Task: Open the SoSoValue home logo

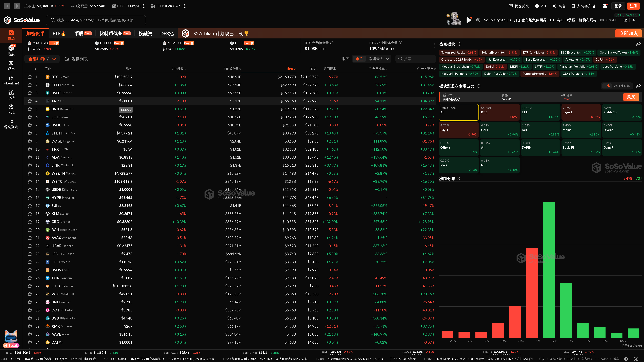Action: (x=22, y=20)
